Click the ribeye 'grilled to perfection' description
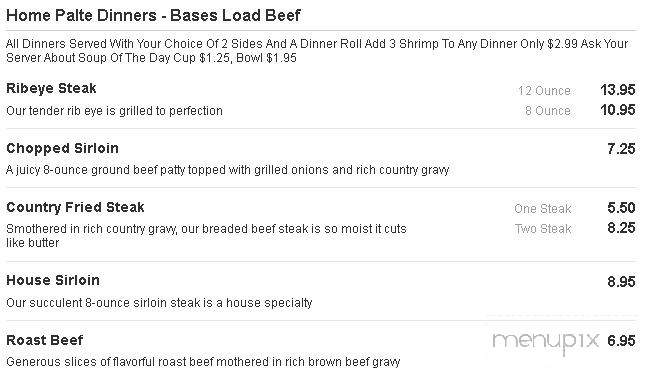Screen dimensions: 666x381 tap(114, 111)
